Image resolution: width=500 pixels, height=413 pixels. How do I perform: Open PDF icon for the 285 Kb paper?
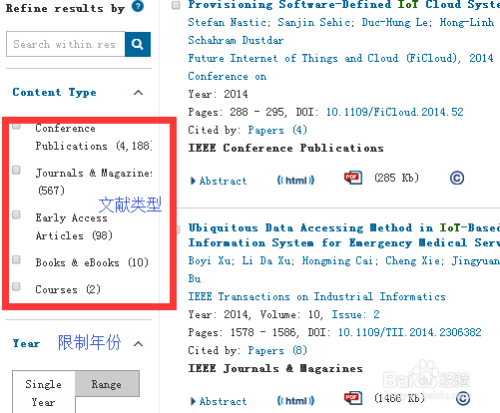353,178
